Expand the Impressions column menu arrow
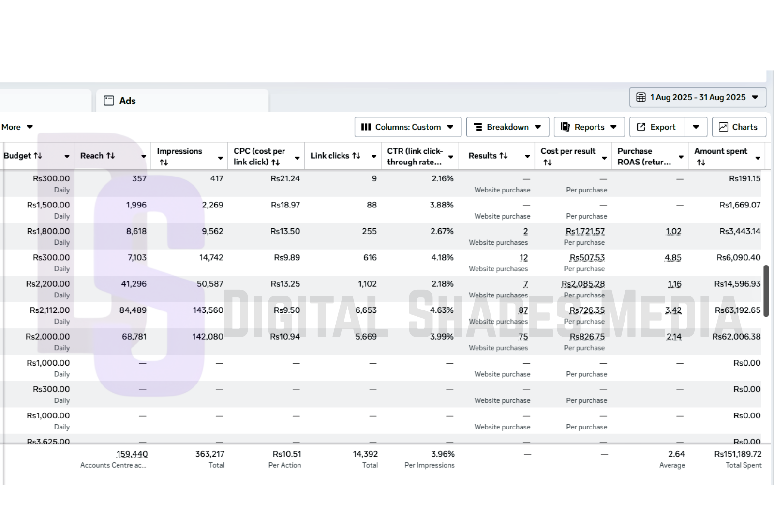The height and width of the screenshot is (532, 774). (220, 158)
